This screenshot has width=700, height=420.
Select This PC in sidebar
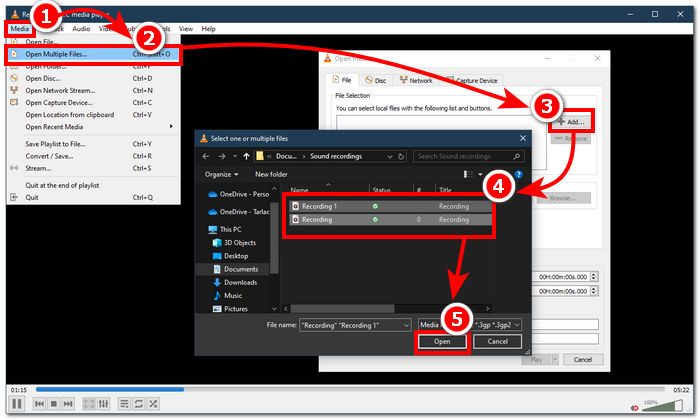pos(225,229)
